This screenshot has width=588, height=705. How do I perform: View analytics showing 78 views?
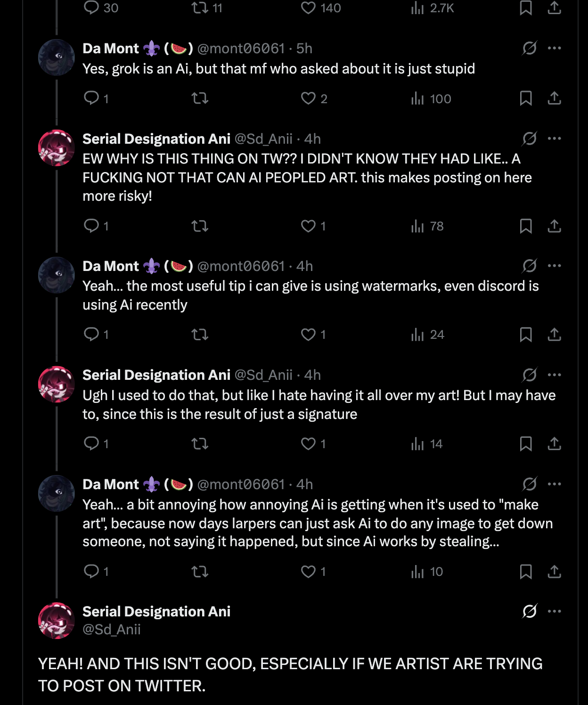click(427, 226)
